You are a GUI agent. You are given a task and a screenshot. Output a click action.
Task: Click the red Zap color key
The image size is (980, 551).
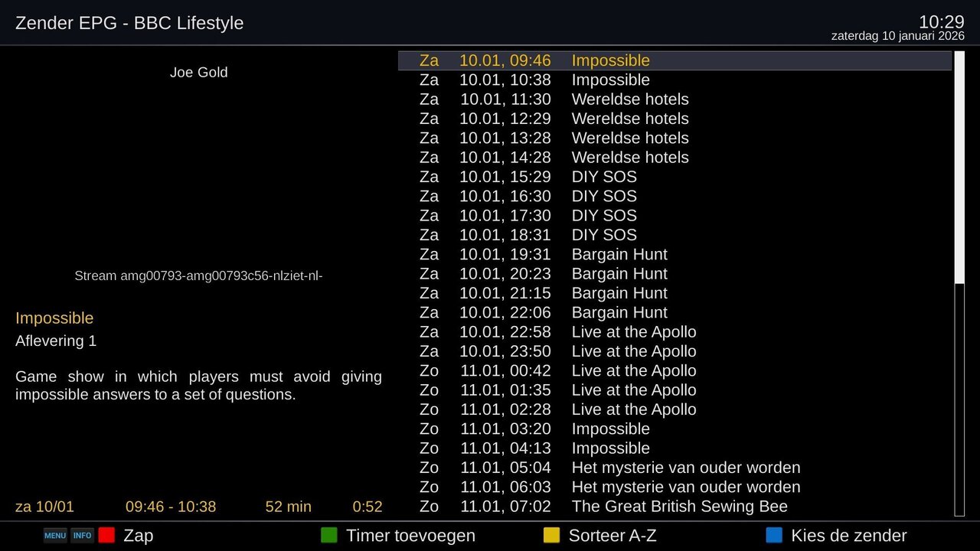point(106,535)
